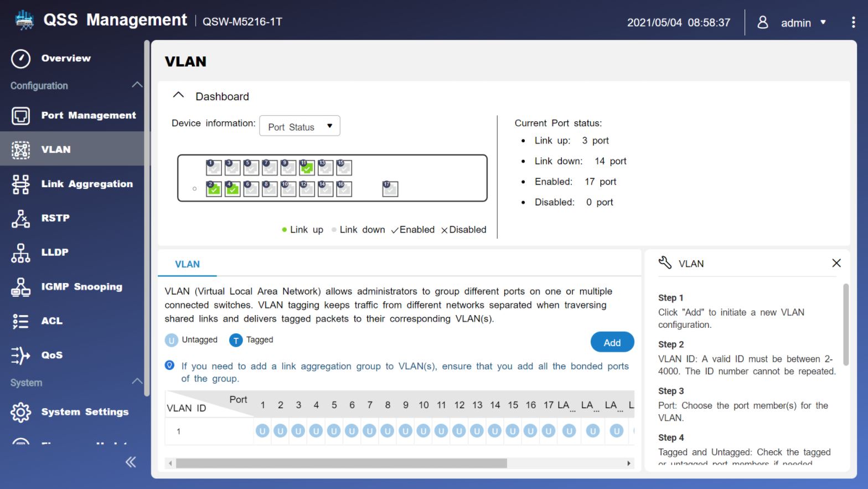
Task: Click port 7 in device diagram
Action: [270, 167]
